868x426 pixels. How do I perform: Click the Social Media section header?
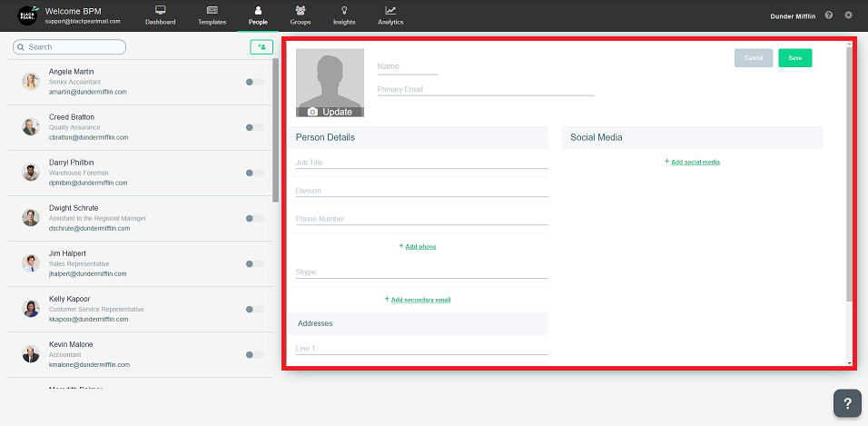tap(692, 137)
